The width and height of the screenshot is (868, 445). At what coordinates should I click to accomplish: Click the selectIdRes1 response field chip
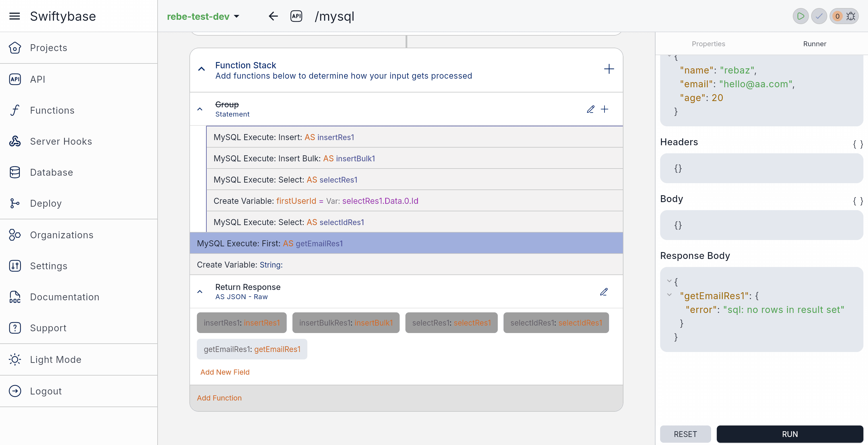point(556,323)
